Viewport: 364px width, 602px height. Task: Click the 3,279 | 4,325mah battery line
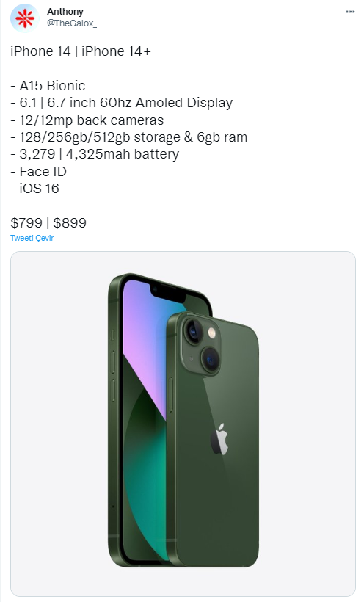pyautogui.click(x=95, y=154)
